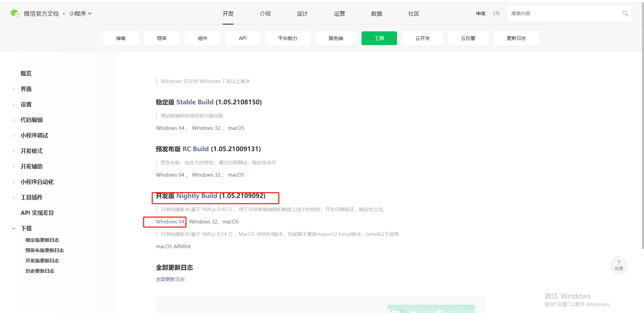This screenshot has height=313, width=644.
Task: Expand the 工具插件 sidebar section
Action: click(14, 197)
